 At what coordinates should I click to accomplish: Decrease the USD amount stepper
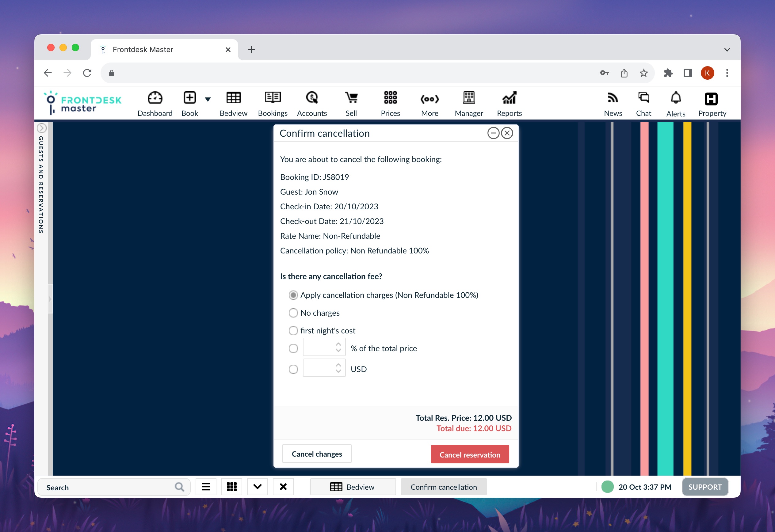(x=338, y=371)
